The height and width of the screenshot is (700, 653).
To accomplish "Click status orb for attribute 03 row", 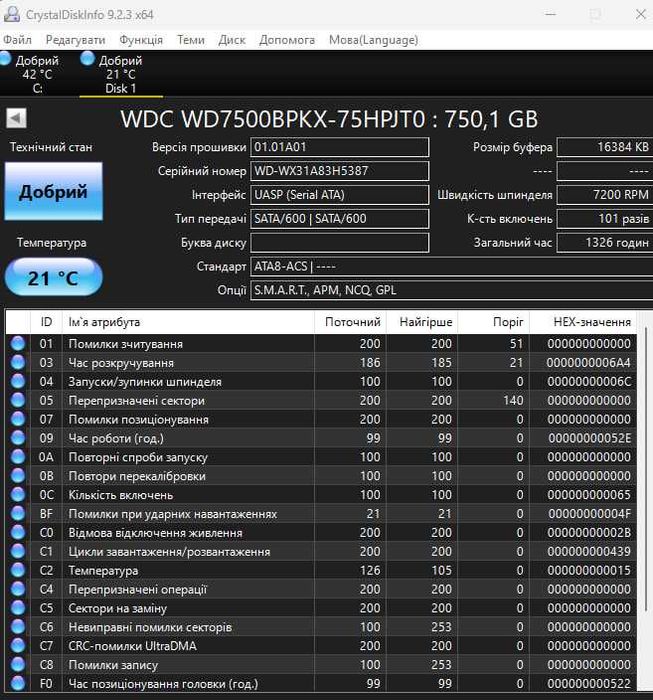I will 18,362.
